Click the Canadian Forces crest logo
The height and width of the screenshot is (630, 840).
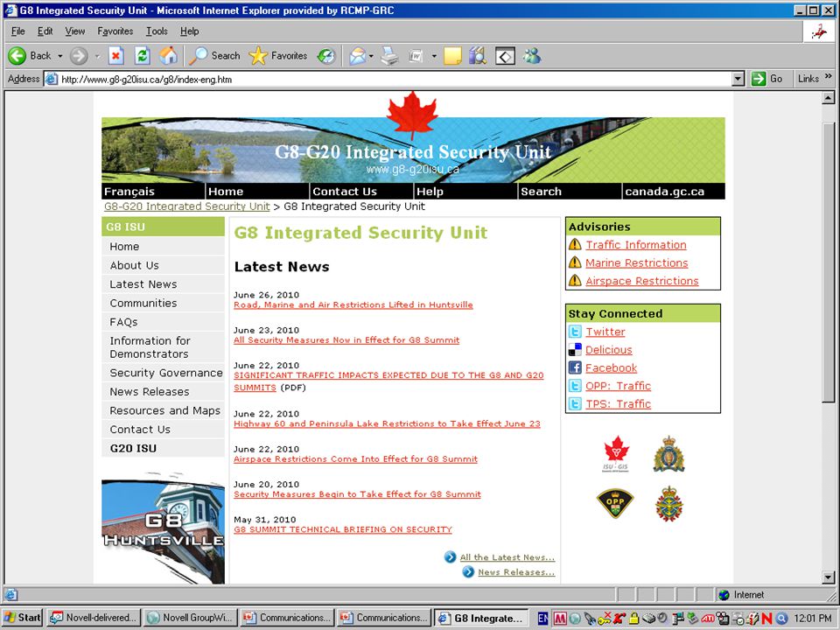click(x=669, y=504)
